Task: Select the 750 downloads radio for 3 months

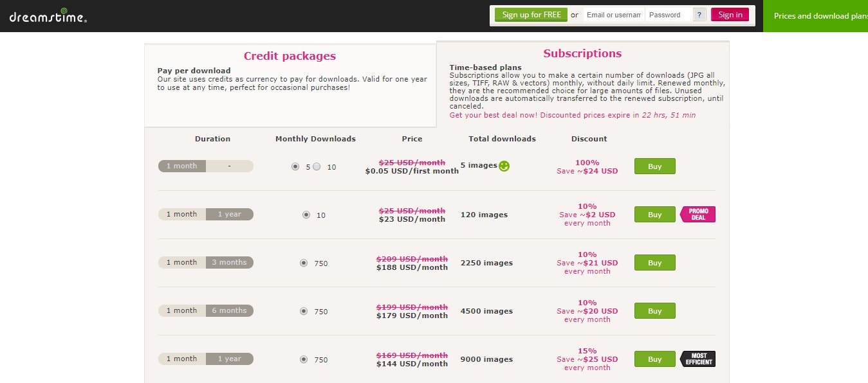Action: click(x=304, y=263)
